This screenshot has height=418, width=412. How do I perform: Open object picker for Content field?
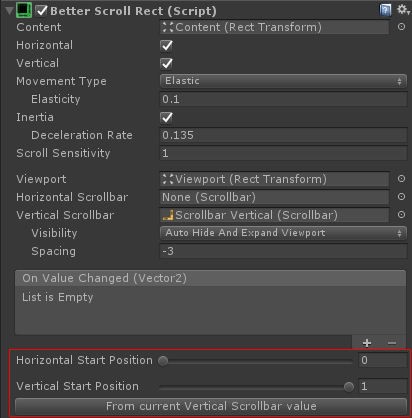401,27
